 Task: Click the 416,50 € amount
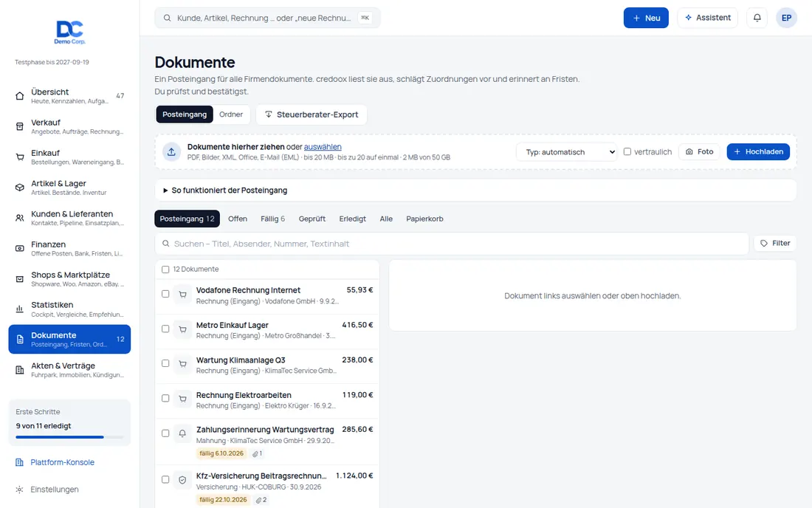point(357,325)
